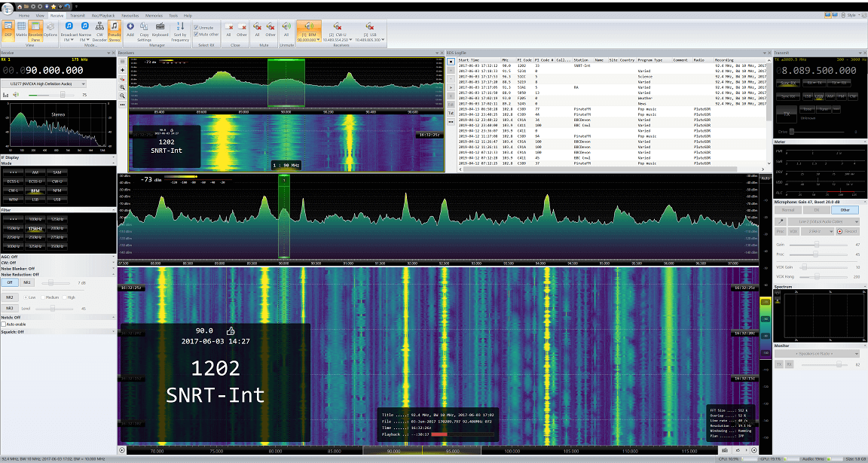Enable the Pseudo Stereo icon
The width and height of the screenshot is (868, 463).
[x=113, y=31]
